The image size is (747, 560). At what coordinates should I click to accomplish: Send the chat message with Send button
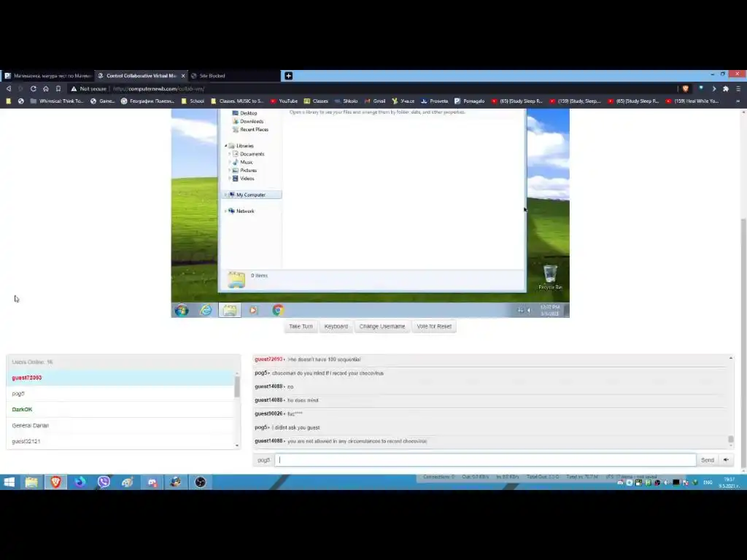click(708, 460)
